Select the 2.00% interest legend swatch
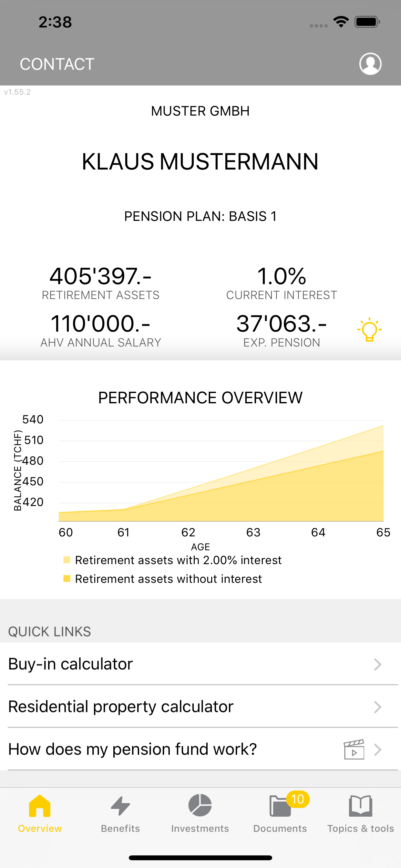Viewport: 401px width, 868px height. (67, 560)
